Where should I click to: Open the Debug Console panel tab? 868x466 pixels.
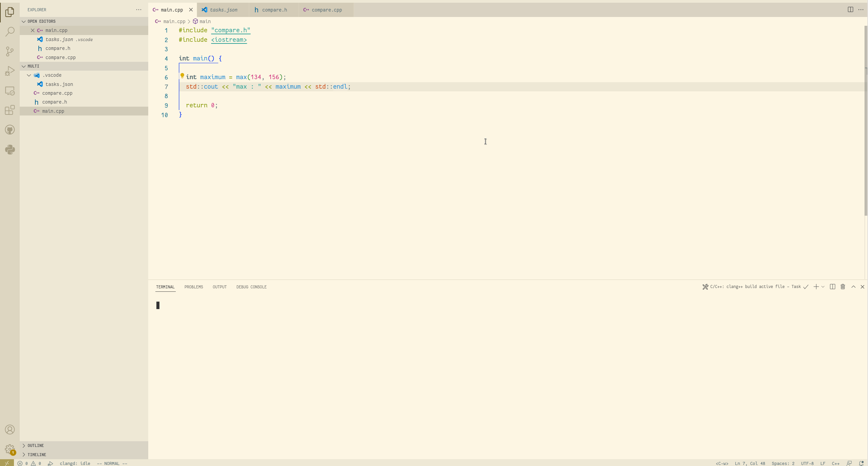tap(251, 287)
